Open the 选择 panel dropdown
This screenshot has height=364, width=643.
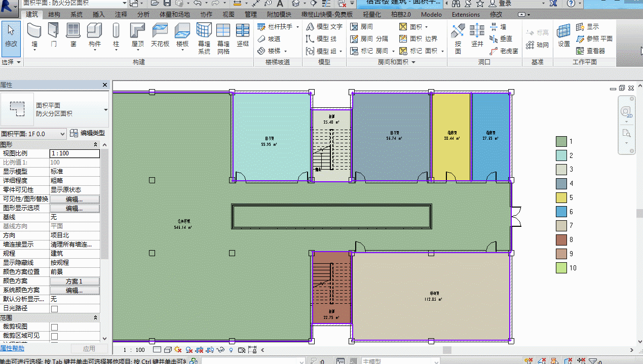[11, 62]
